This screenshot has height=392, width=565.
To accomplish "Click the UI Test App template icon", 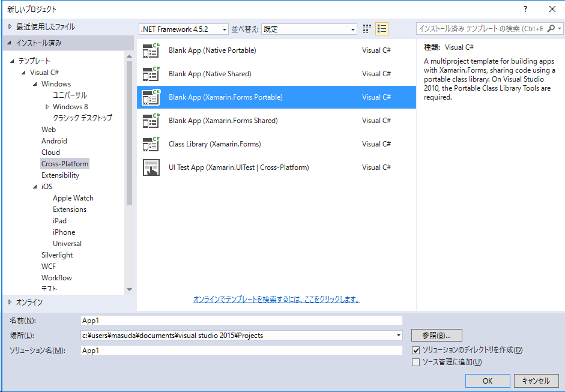I will click(x=151, y=167).
